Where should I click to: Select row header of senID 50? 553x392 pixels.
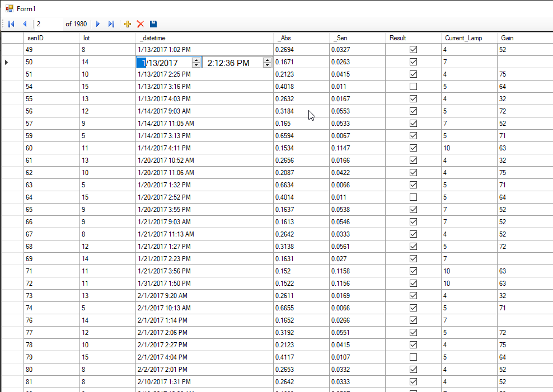pos(12,62)
